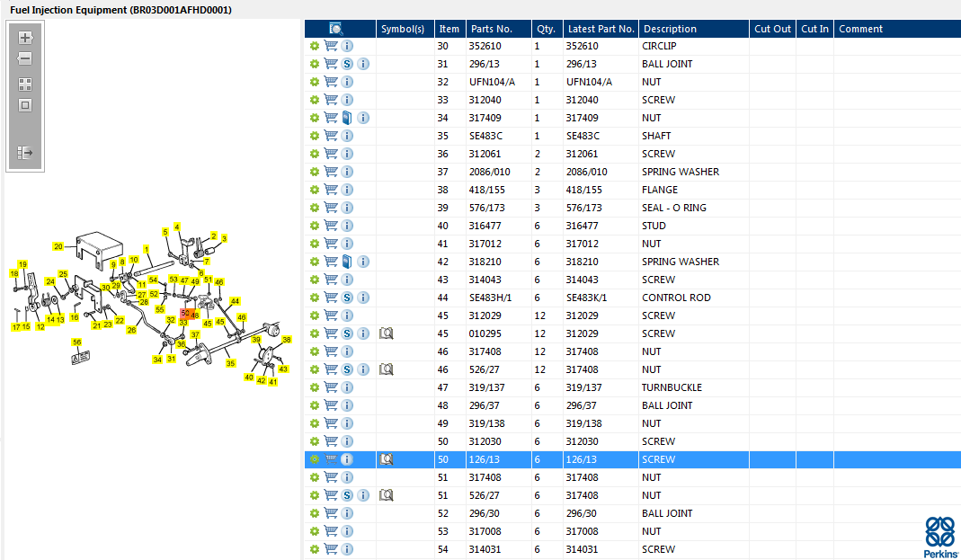Click the four-squares grid view icon
This screenshot has height=560, width=961.
click(x=25, y=84)
